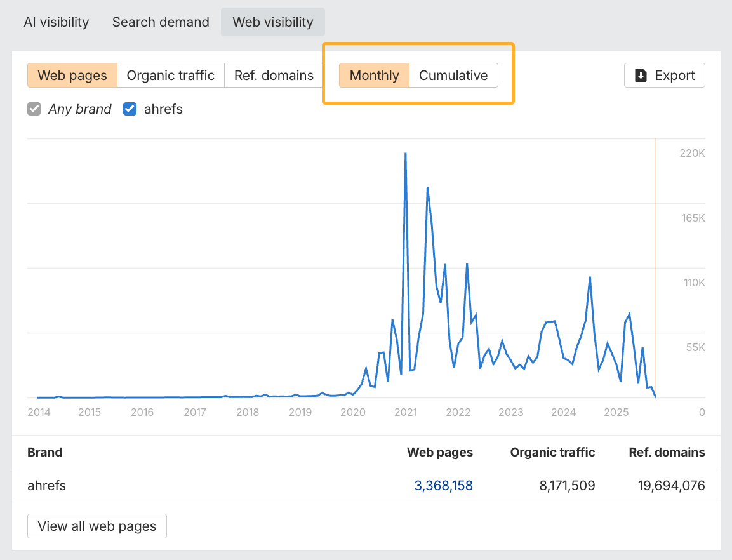732x560 pixels.
Task: Open the Search demand tab
Action: click(x=160, y=22)
